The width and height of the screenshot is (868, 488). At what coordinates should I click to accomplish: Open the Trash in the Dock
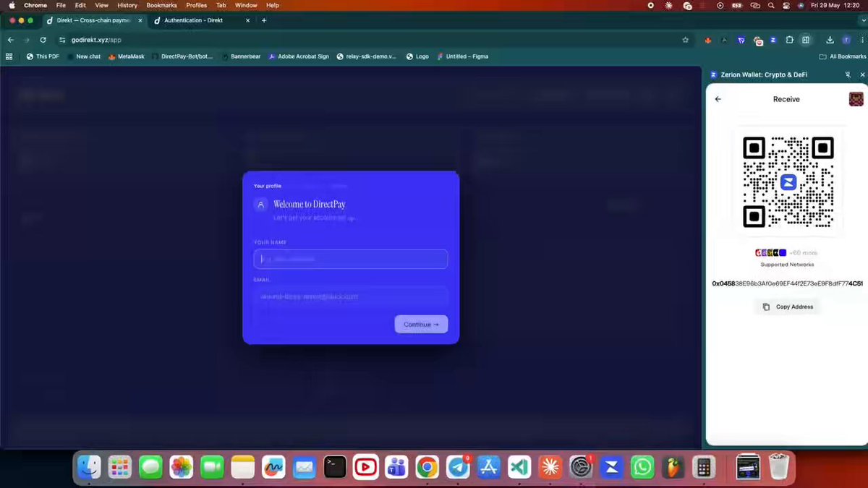[x=778, y=468]
